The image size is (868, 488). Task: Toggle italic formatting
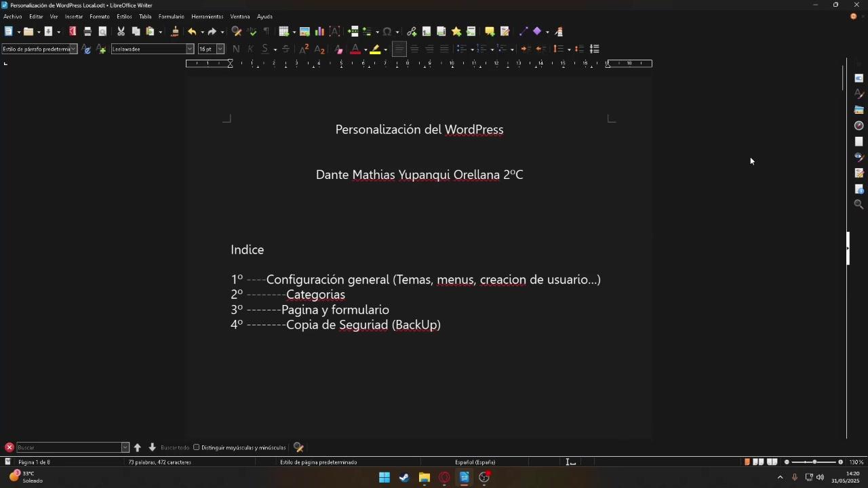click(250, 49)
